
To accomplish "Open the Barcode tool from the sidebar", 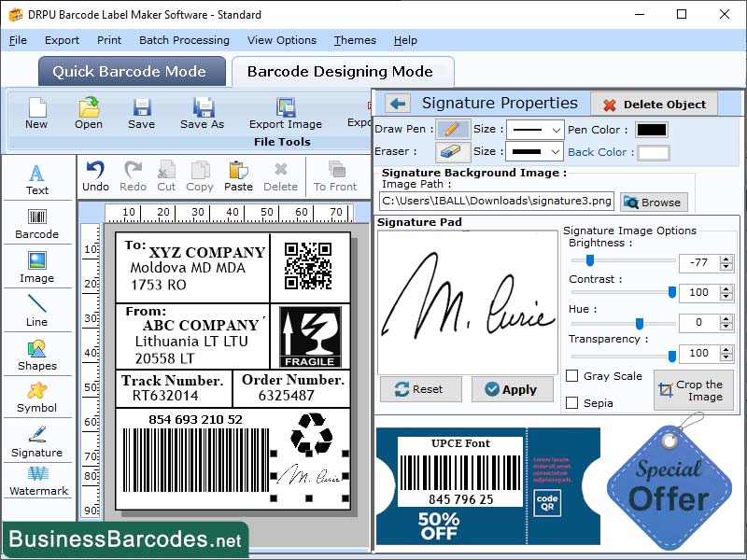I will pyautogui.click(x=37, y=221).
